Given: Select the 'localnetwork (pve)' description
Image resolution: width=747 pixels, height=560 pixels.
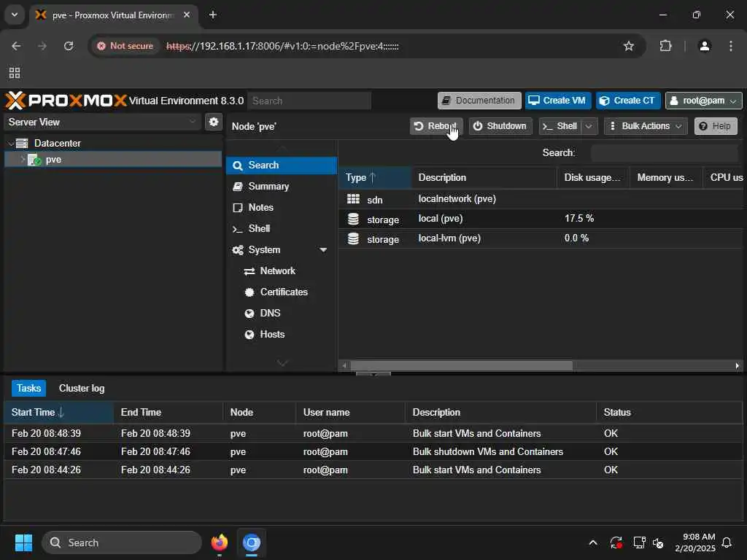Looking at the screenshot, I should [x=457, y=198].
